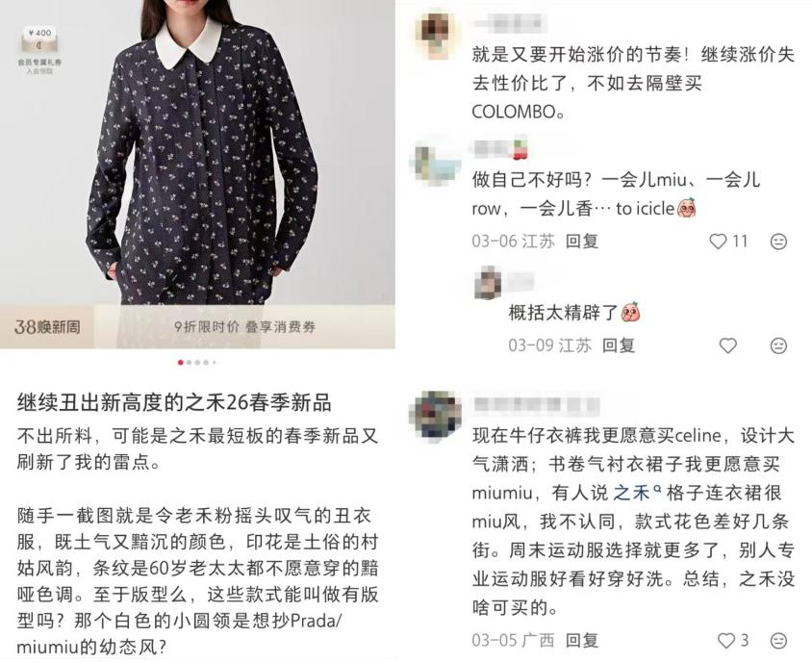Reply to the 03-06 Jiangsu comment

point(581,242)
